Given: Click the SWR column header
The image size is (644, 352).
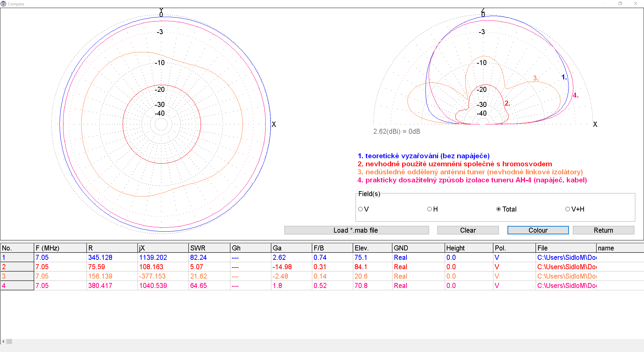Looking at the screenshot, I should [209, 248].
